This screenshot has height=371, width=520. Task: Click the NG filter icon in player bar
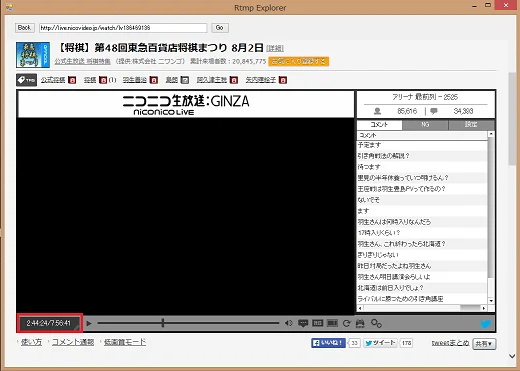pos(317,323)
